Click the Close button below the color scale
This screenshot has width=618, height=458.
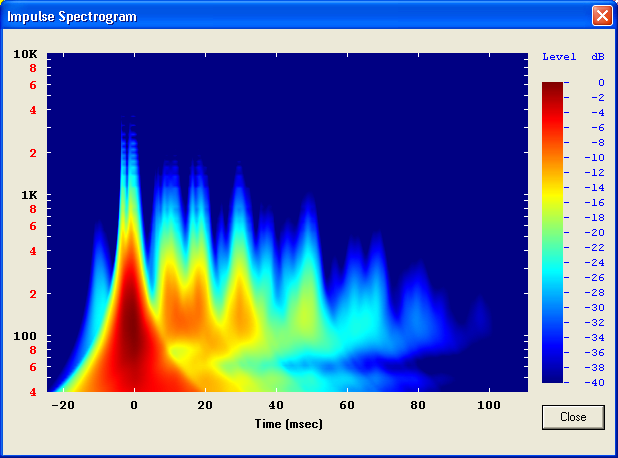[x=573, y=417]
